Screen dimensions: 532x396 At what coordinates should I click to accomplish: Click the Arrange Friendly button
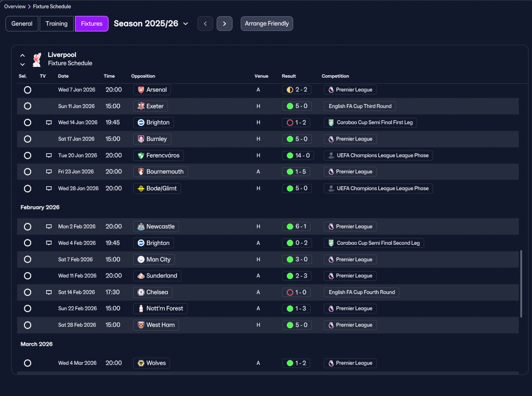[267, 24]
